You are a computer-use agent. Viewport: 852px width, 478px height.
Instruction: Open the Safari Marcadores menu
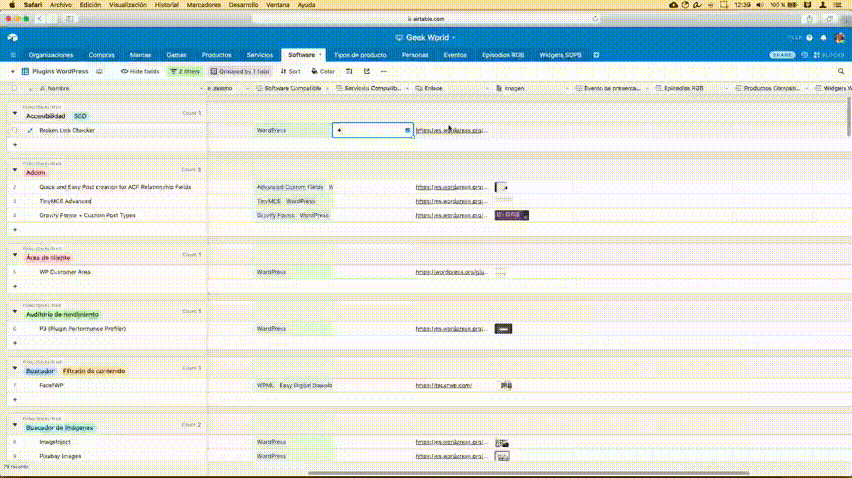click(204, 5)
